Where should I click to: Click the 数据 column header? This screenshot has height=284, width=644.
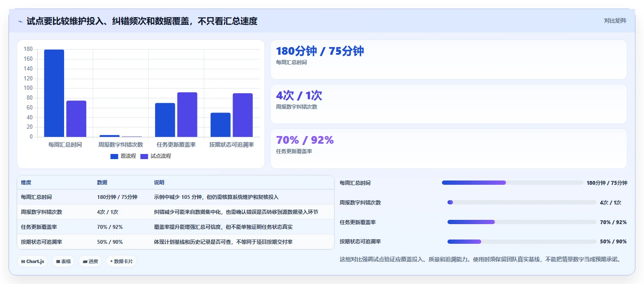tap(102, 183)
